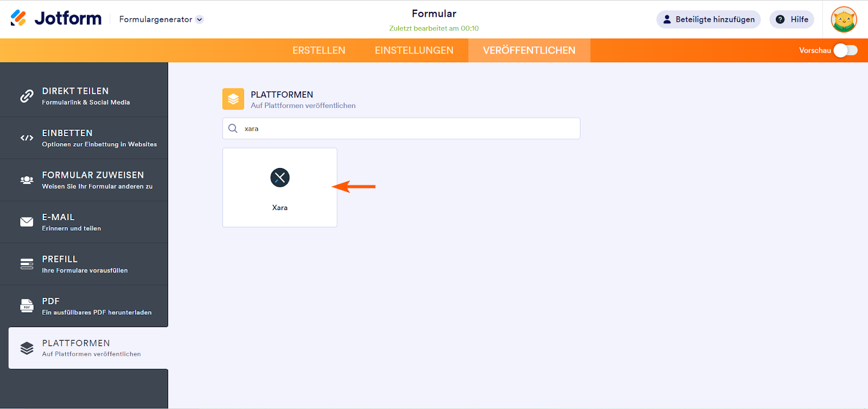Toggle the Vorschau preview switch
Viewport: 868px width, 409px height.
(845, 50)
